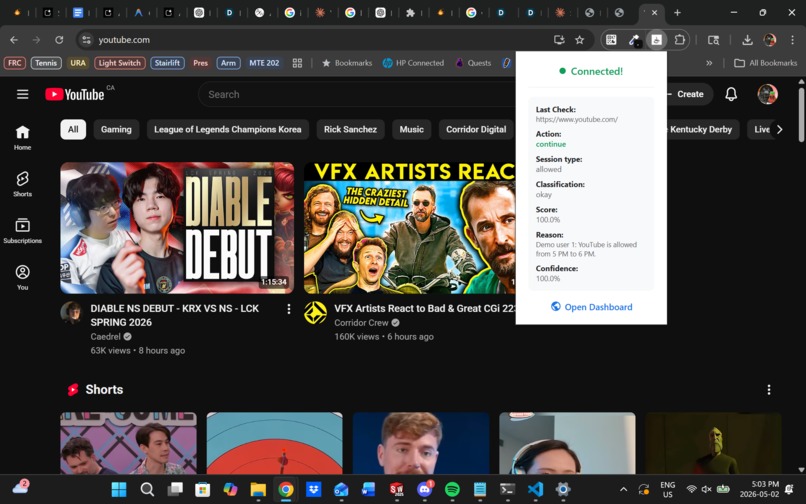Click the Connected! status text in popup

click(596, 71)
